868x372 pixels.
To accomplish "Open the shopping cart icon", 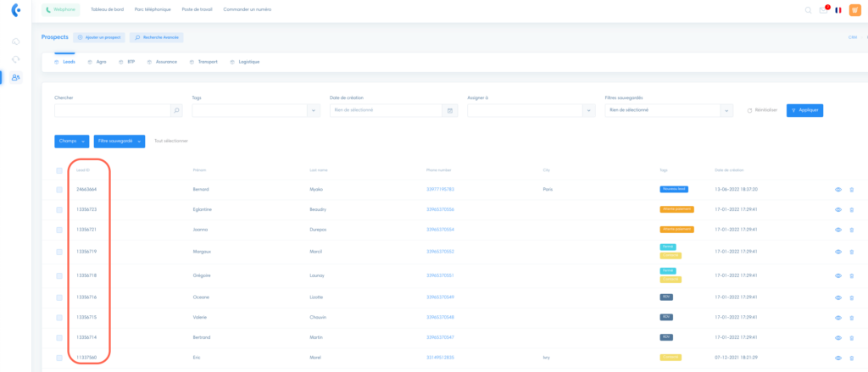I will coord(854,10).
